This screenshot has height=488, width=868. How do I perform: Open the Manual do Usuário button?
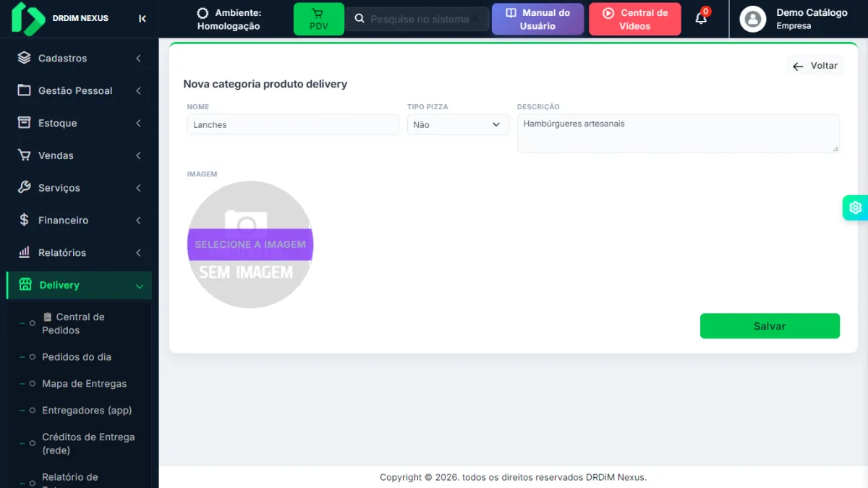click(x=537, y=19)
